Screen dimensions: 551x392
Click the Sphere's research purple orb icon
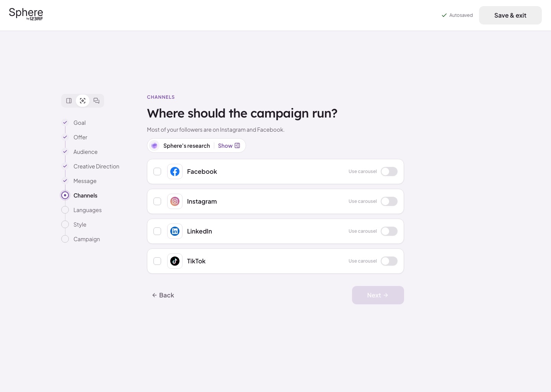coord(155,145)
